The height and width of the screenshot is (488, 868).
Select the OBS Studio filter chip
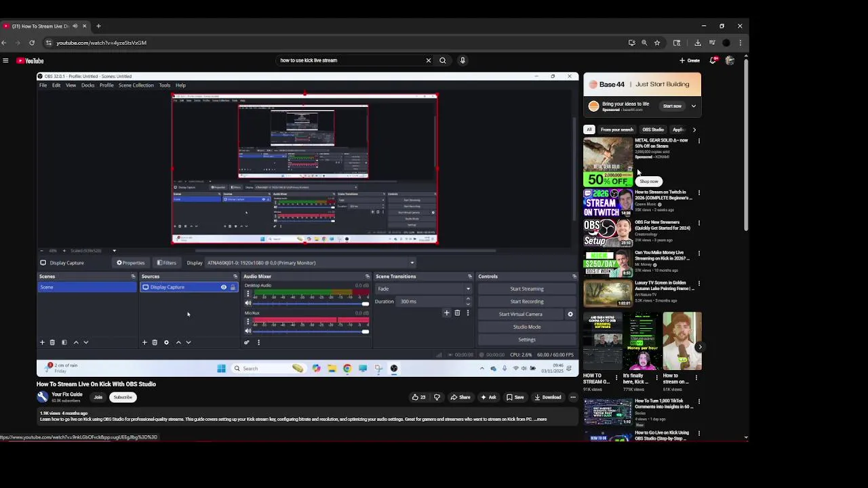[653, 129]
